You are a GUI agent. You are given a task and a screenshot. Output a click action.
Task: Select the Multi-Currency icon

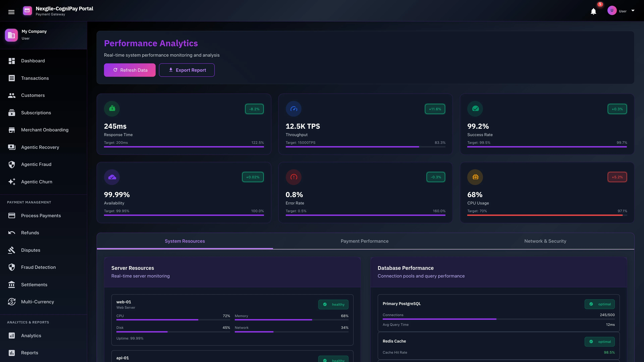(x=12, y=301)
